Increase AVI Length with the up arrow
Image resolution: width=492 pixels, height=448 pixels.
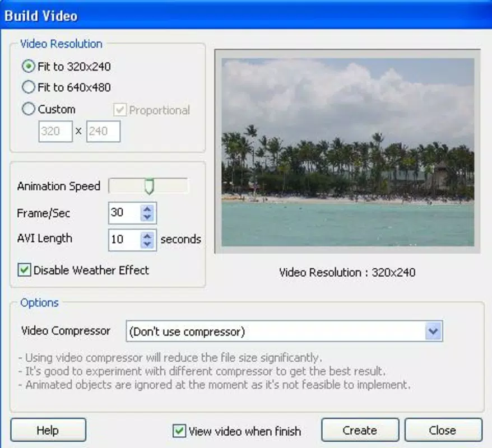coord(147,236)
